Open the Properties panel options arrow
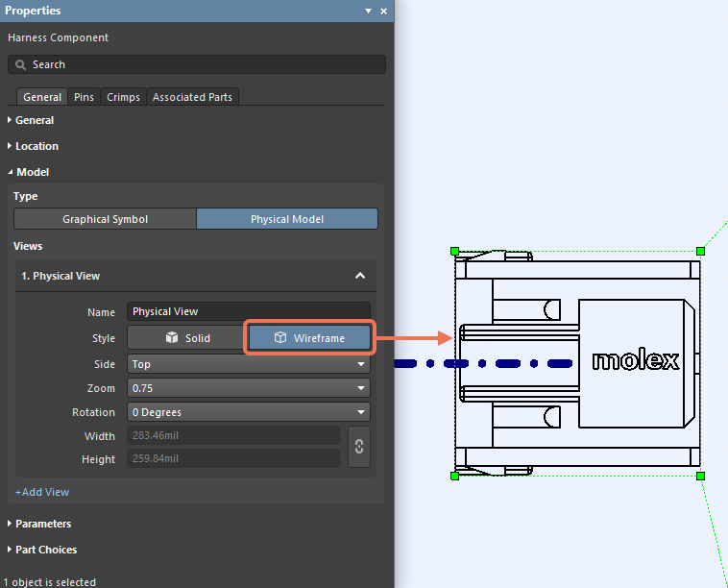Screen dimensions: 728x588 pos(368,11)
